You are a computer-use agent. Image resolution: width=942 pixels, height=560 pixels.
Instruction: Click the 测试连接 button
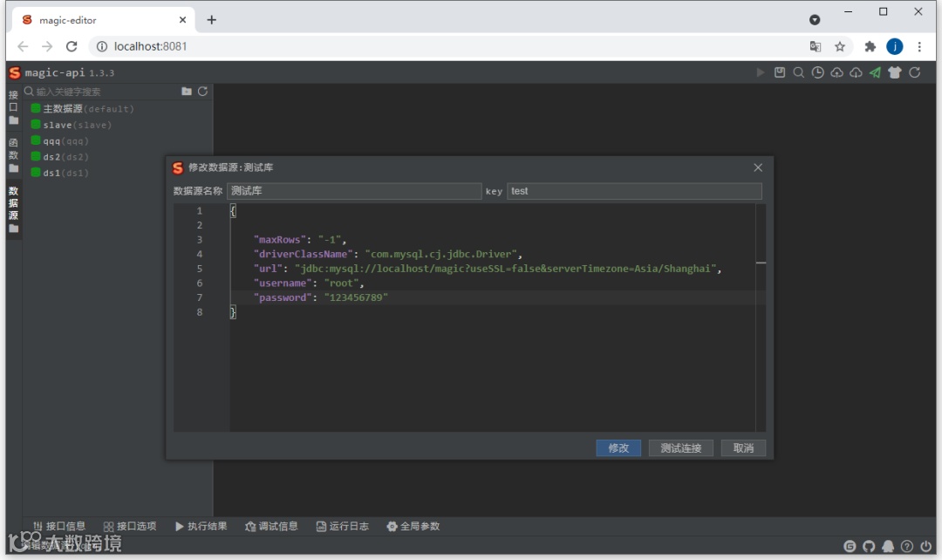(x=680, y=447)
